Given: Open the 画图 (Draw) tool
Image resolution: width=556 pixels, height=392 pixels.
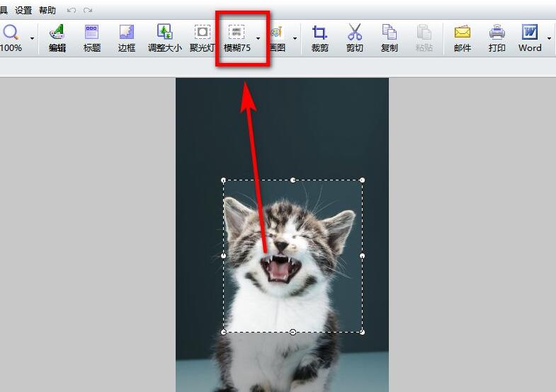Looking at the screenshot, I should click(x=276, y=38).
